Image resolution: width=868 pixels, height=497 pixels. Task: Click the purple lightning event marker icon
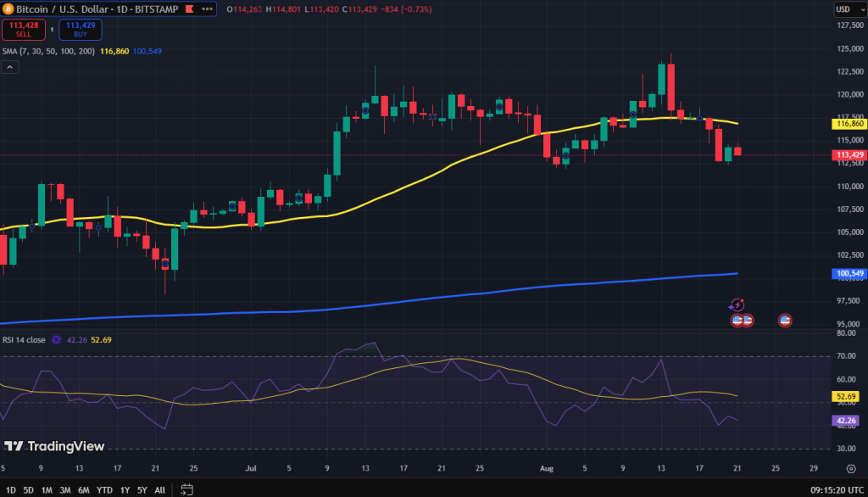[x=737, y=305]
